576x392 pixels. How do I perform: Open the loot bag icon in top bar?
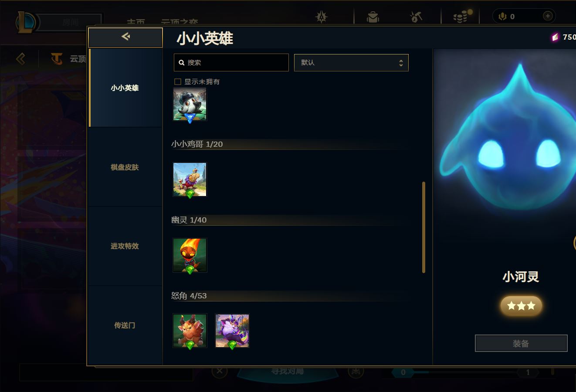(373, 17)
